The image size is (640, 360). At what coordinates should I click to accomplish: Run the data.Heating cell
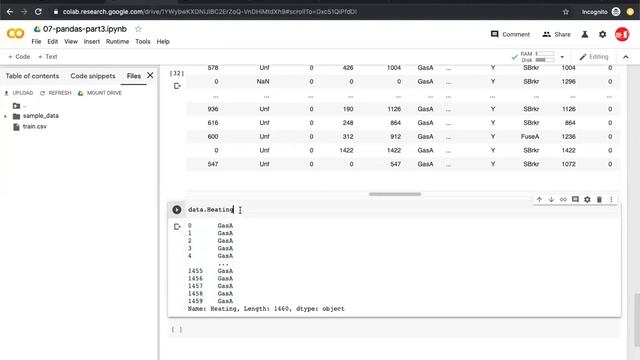coord(177,210)
